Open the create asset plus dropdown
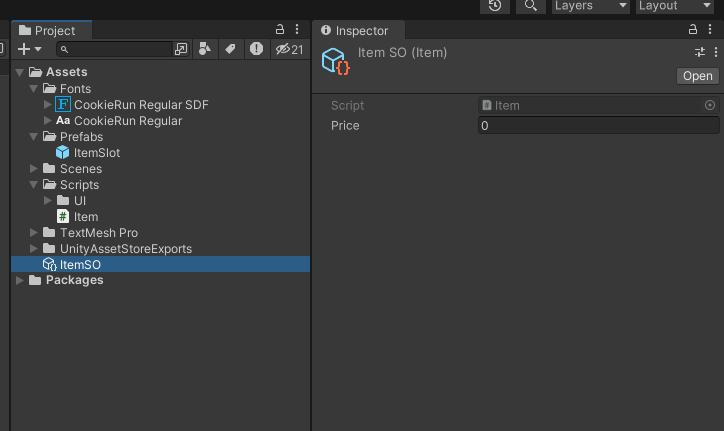This screenshot has width=724, height=431. pyautogui.click(x=29, y=49)
